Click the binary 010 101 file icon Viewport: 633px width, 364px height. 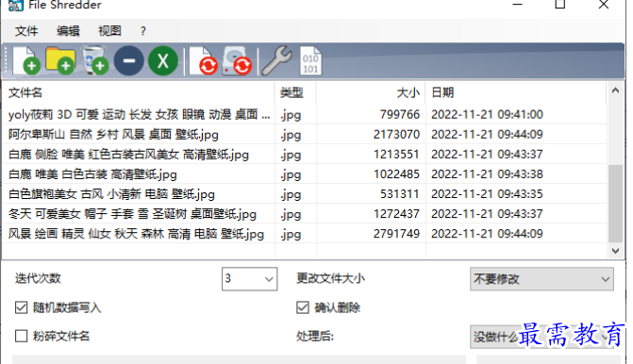pyautogui.click(x=310, y=61)
